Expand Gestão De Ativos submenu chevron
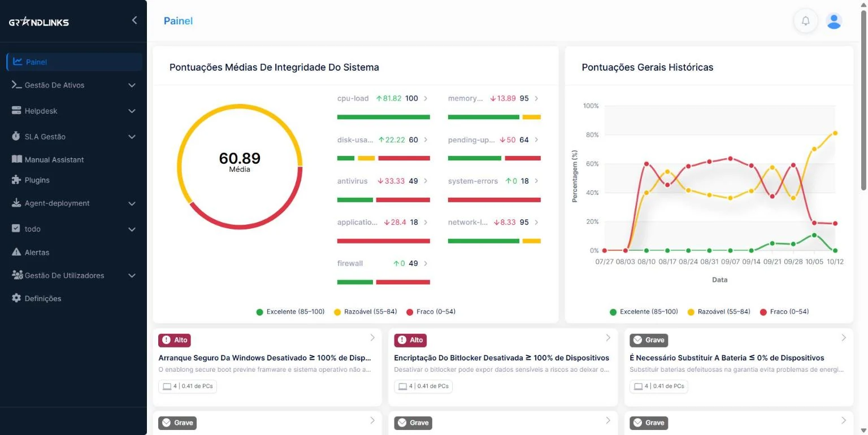Viewport: 868px width, 435px height. [x=132, y=85]
